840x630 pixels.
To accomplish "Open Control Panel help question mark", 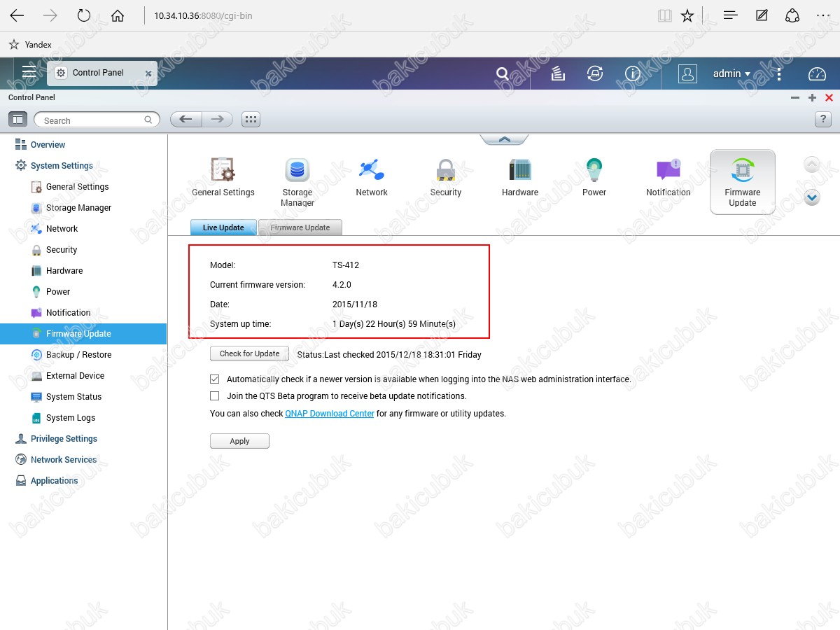I will click(823, 120).
